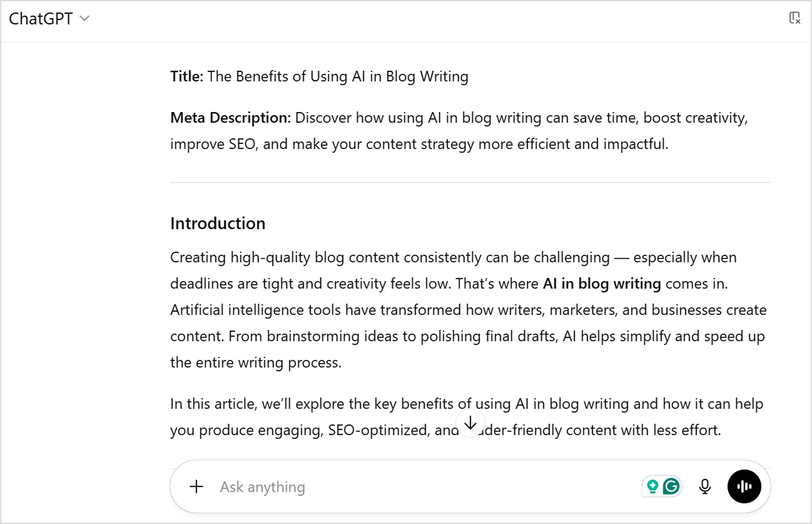Launch voice mode with the black waveform button

744,486
